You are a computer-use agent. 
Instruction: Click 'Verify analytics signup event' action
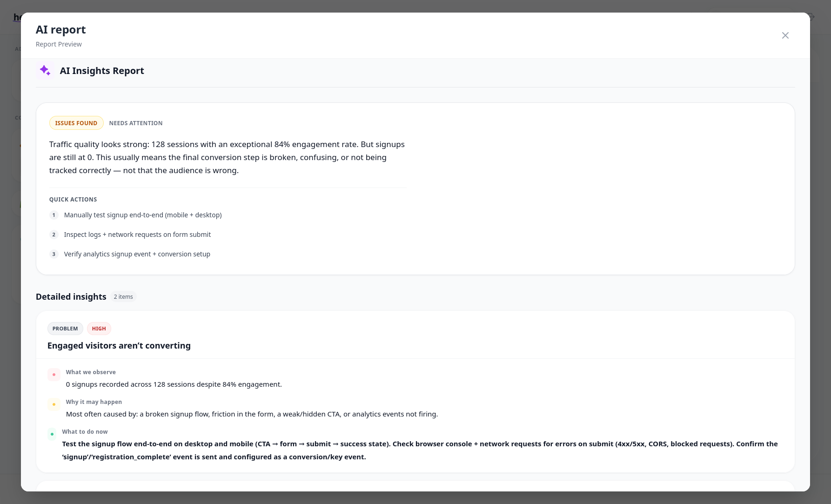[x=137, y=254]
